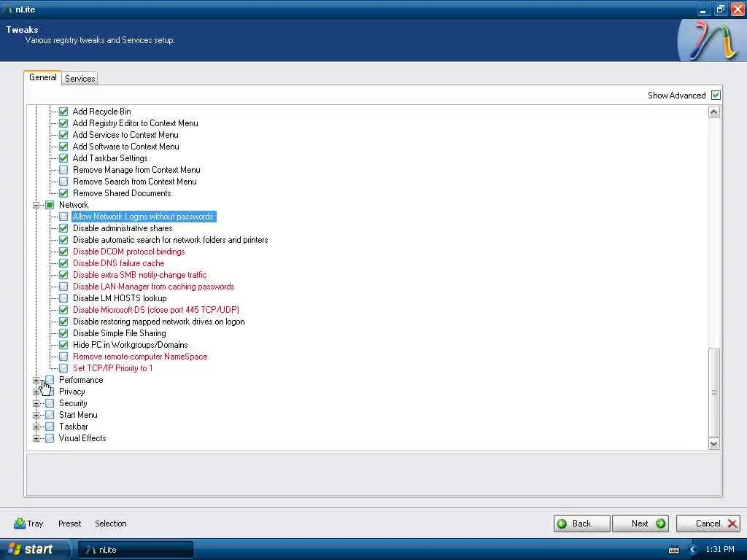Click the nLite taskbar button
The height and width of the screenshot is (560, 747).
coord(135,550)
